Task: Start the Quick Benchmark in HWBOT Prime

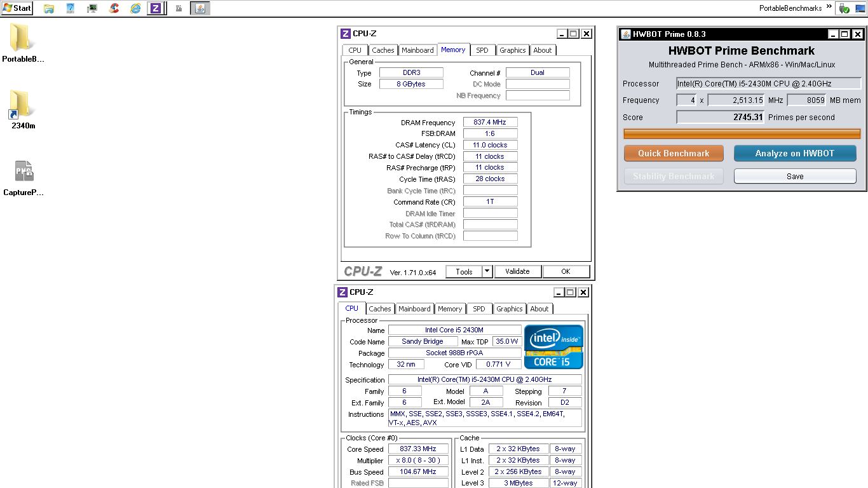Action: 674,153
